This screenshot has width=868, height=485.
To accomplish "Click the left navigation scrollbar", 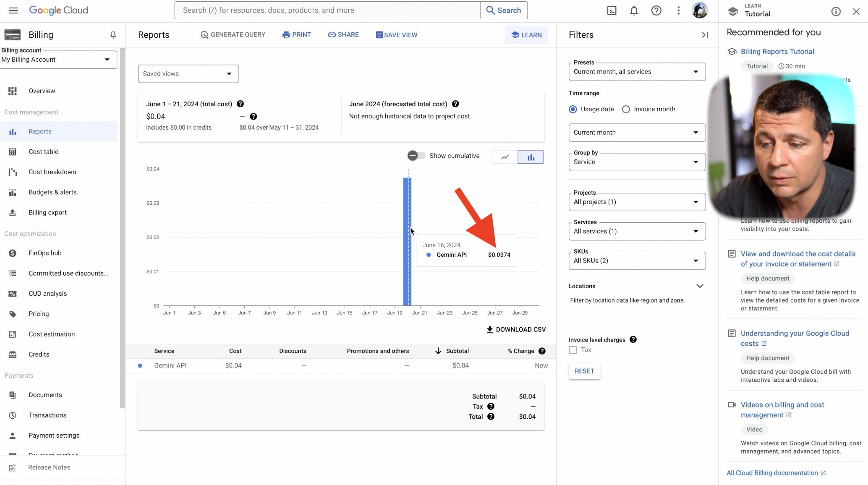I will (x=123, y=228).
